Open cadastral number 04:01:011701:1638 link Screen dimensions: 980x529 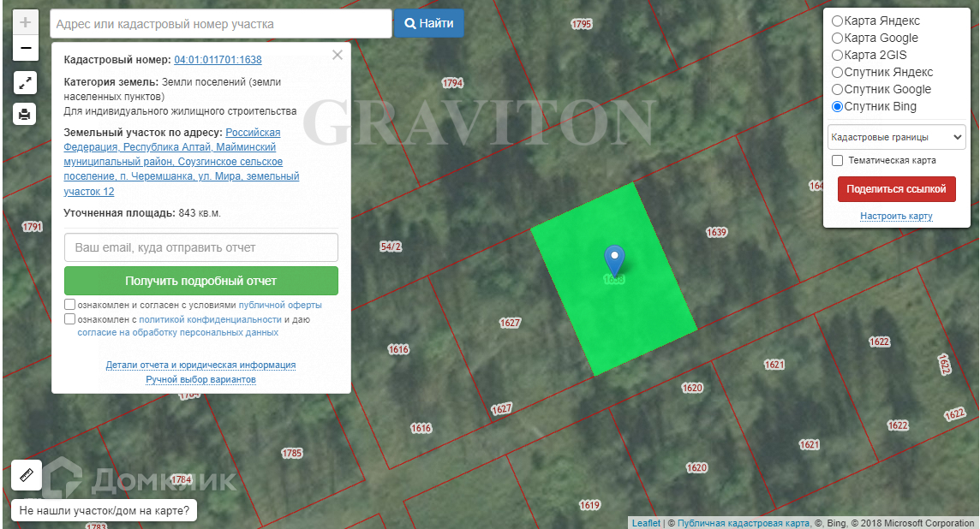click(218, 60)
